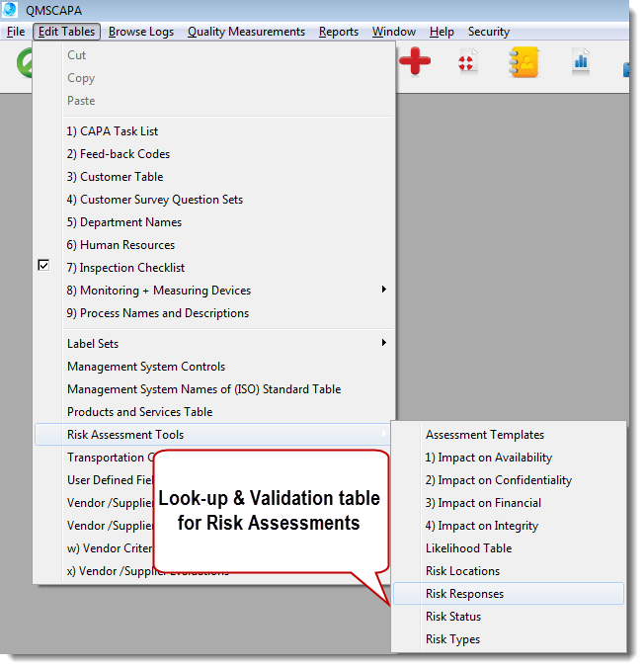644x669 pixels.
Task: Click the red lifebuoy help icon
Action: (x=466, y=63)
